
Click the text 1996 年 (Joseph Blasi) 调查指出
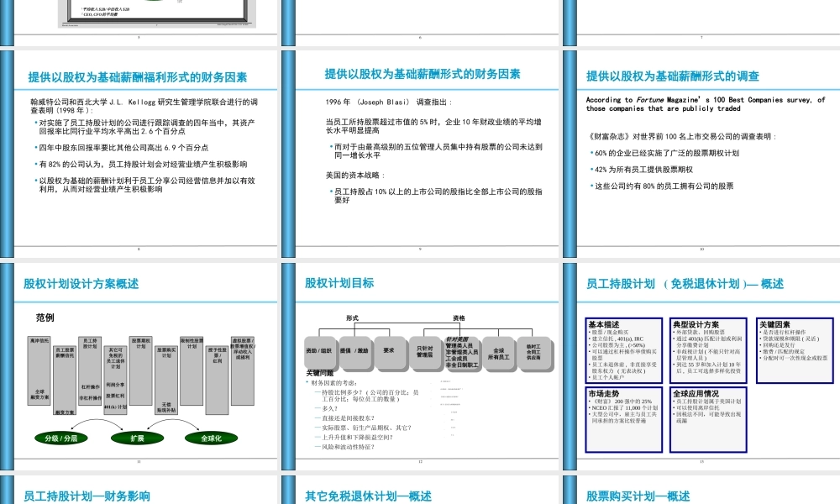[388, 102]
